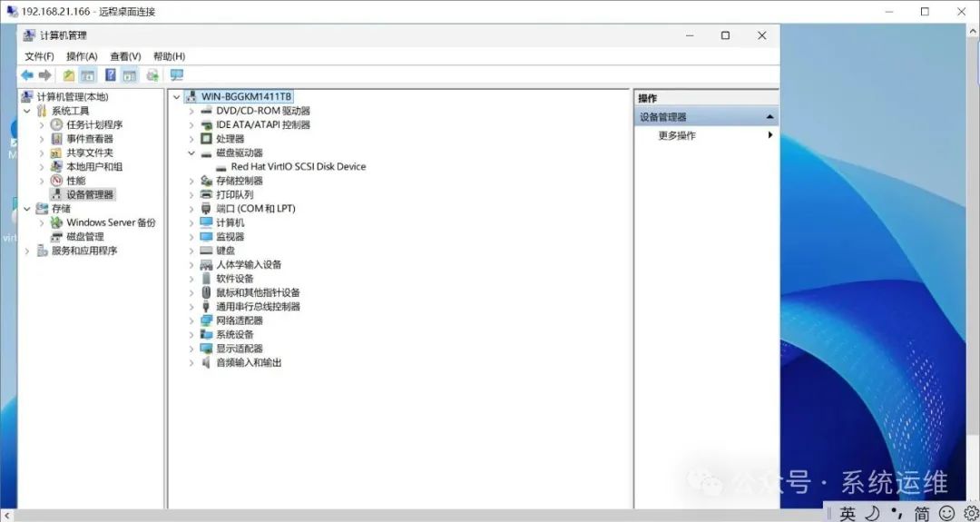Collapse the 磁盘驱动器 node

(191, 153)
